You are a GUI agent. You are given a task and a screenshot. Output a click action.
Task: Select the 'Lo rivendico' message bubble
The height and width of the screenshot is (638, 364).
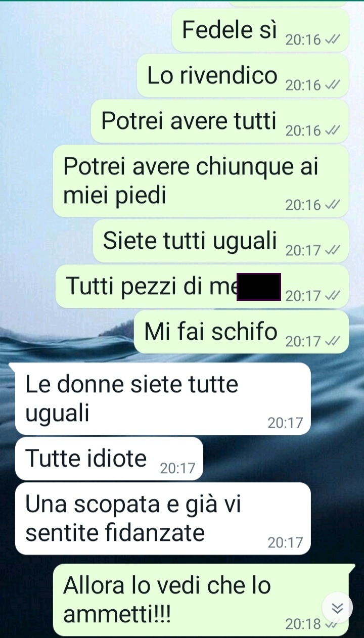tap(243, 76)
